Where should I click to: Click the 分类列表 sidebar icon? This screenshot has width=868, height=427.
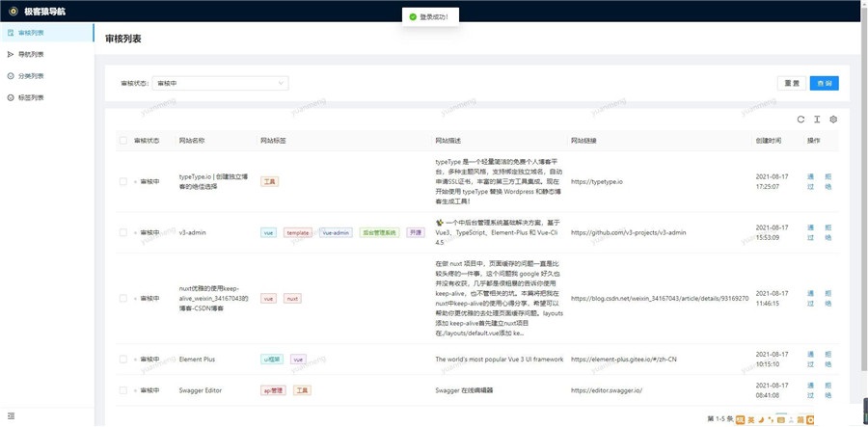(10, 76)
